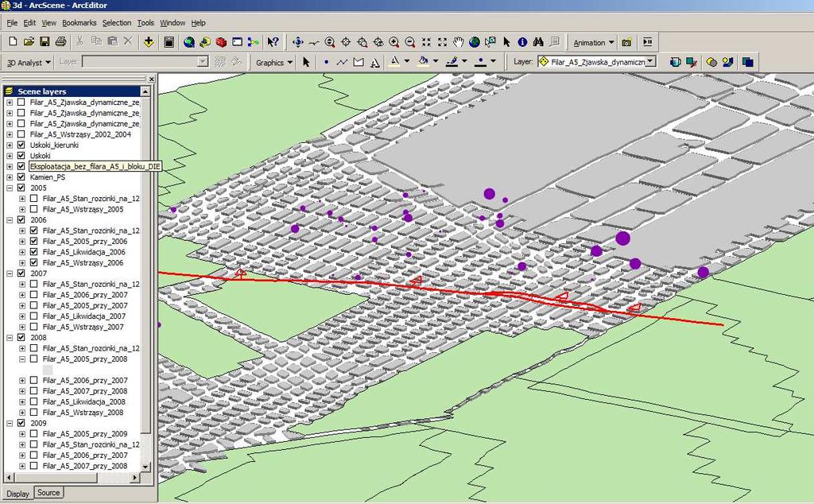Save the scene with the floppy icon
The image size is (814, 504).
[x=45, y=42]
